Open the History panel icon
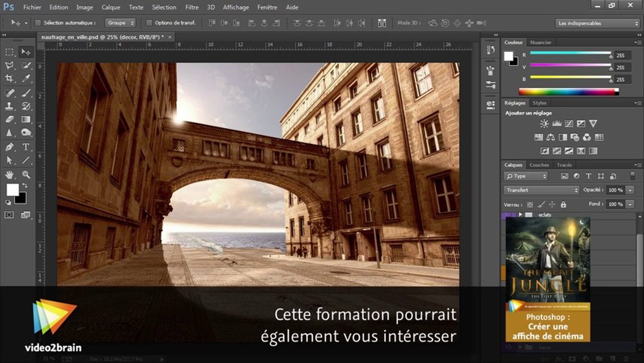644x363 pixels. coord(490,50)
